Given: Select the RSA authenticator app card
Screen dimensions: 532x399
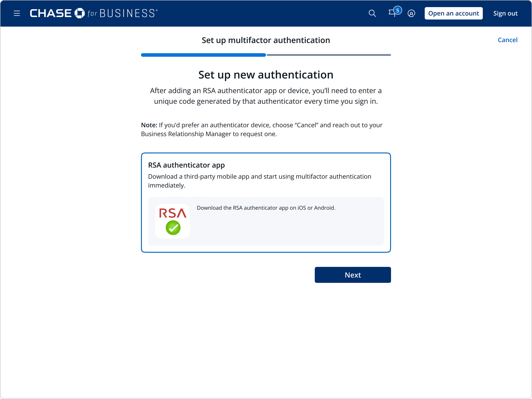Looking at the screenshot, I should coord(266,203).
